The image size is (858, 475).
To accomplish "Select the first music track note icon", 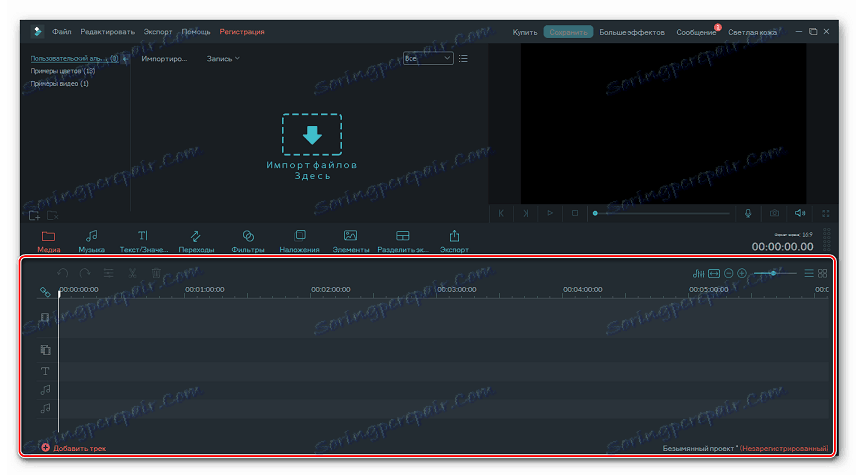I will point(45,390).
